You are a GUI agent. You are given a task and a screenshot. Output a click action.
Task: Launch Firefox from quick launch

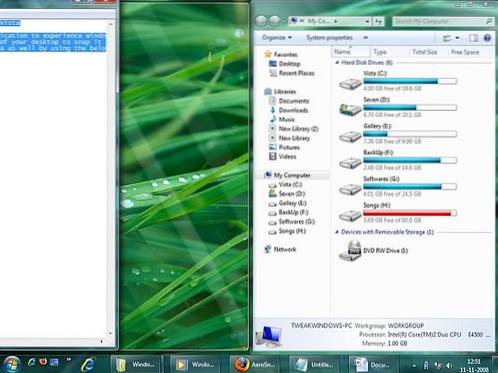tap(43, 362)
